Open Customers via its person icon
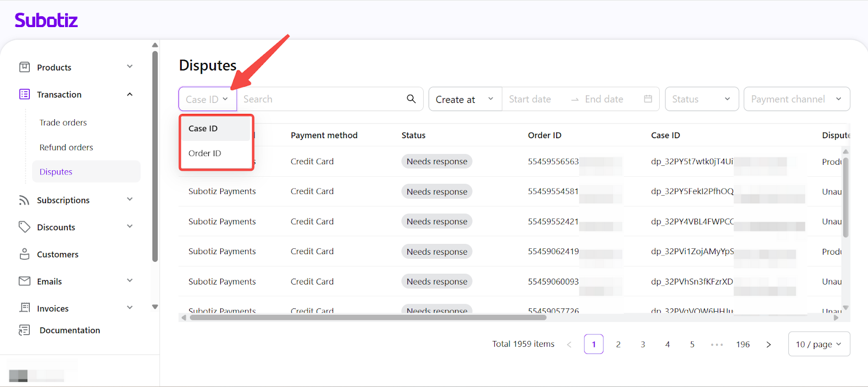Viewport: 868px width, 387px height. click(x=24, y=254)
